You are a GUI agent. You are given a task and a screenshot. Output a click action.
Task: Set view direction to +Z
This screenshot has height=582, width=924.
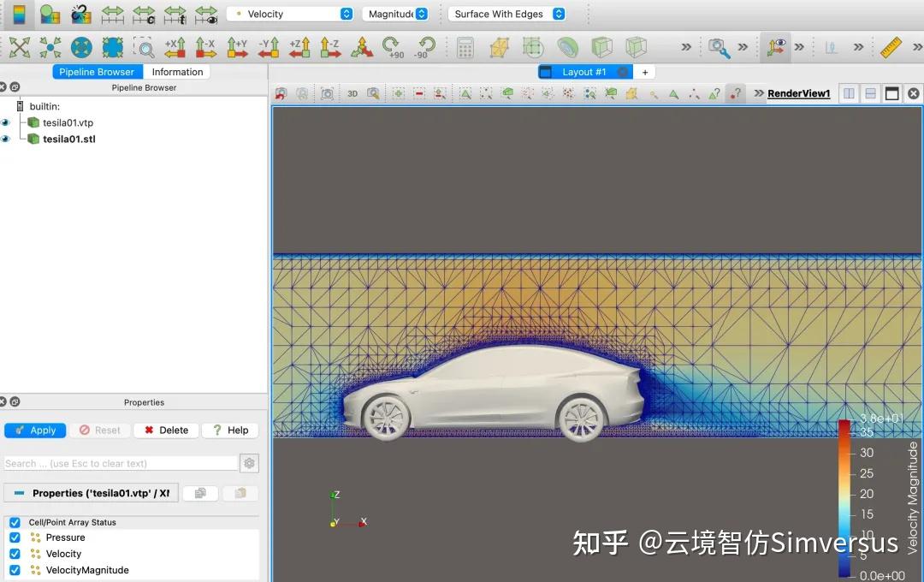click(x=299, y=47)
